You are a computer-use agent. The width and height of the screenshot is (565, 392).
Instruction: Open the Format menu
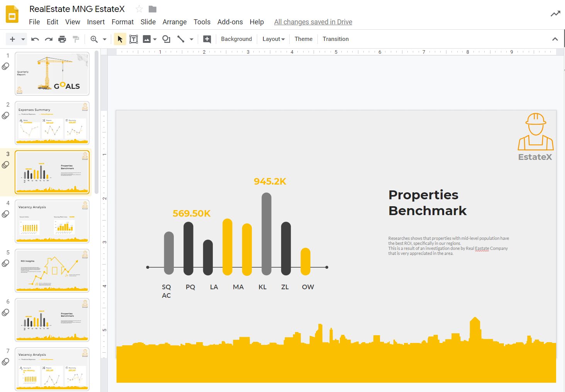coord(122,22)
